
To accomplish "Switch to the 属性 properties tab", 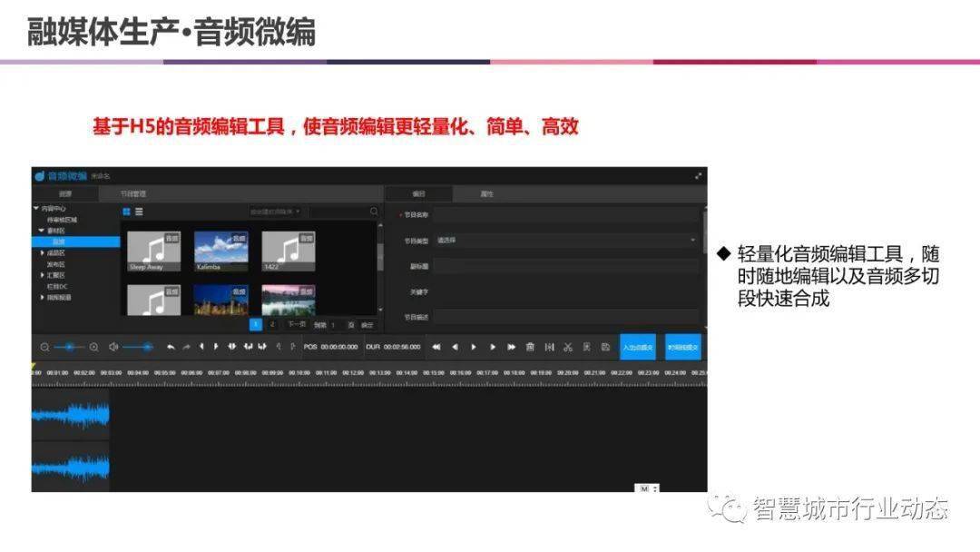I will (487, 193).
